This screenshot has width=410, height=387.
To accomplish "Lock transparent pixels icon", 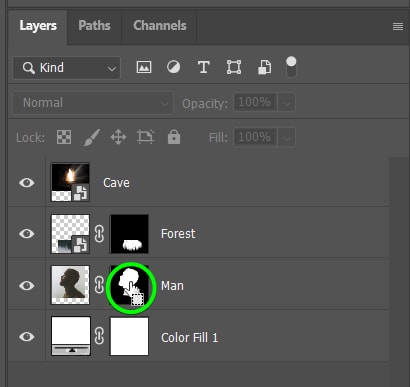I will coord(64,137).
